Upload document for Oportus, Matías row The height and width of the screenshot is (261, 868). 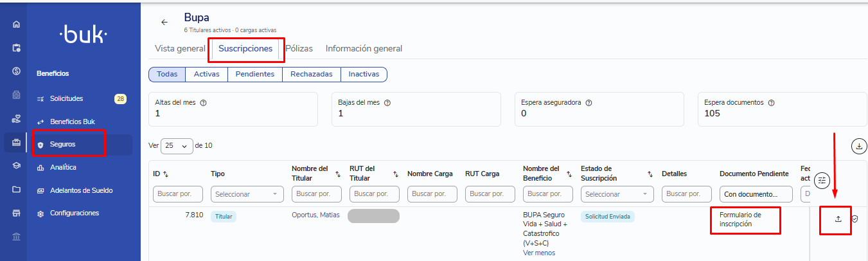838,219
